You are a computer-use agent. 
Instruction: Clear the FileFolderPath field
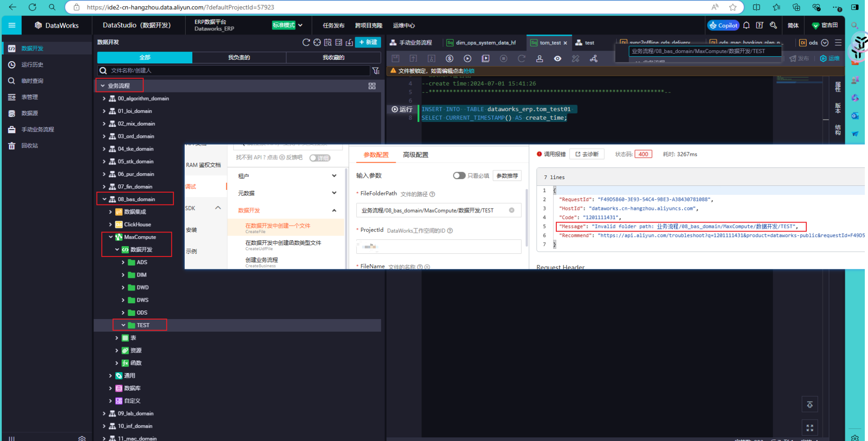tap(511, 210)
